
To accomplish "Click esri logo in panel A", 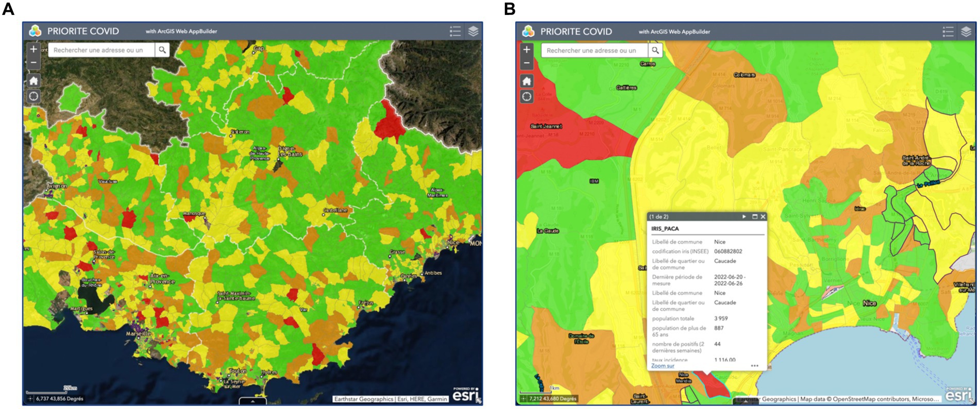I will point(466,395).
